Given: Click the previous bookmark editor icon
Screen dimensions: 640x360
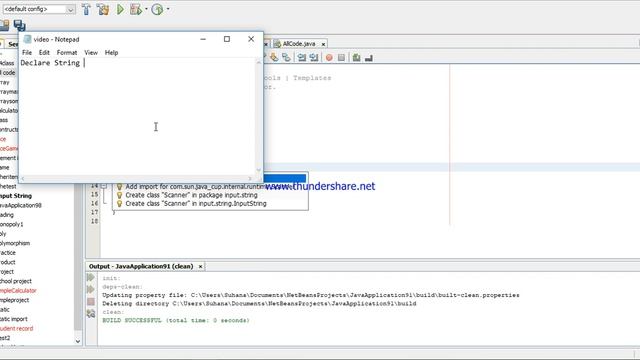Looking at the screenshot, I should [302, 58].
